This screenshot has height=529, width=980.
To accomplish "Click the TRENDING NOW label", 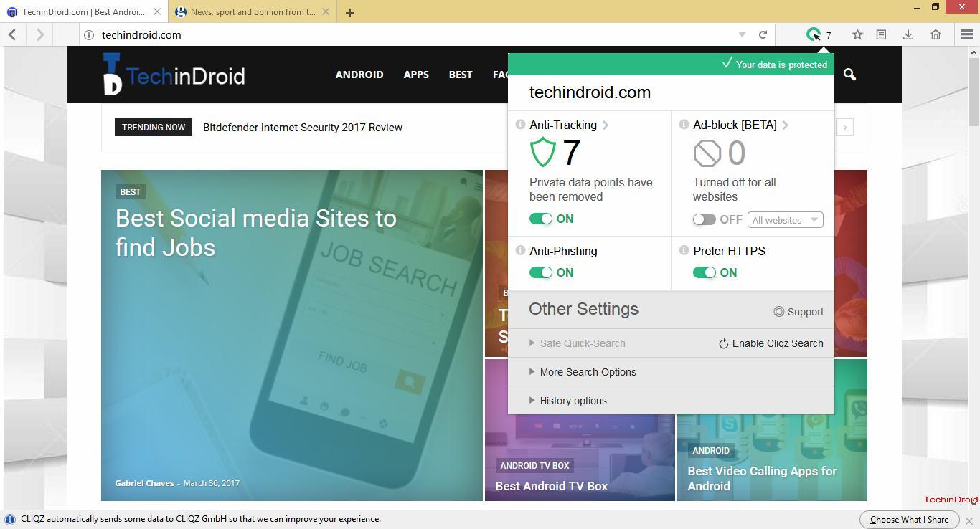I will (154, 128).
